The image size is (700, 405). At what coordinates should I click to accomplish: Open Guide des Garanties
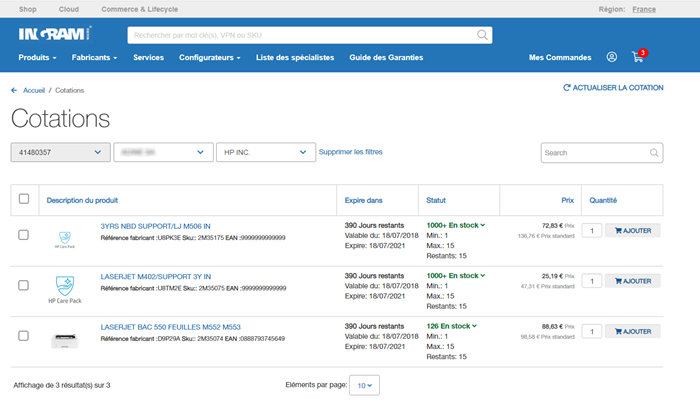pyautogui.click(x=386, y=57)
